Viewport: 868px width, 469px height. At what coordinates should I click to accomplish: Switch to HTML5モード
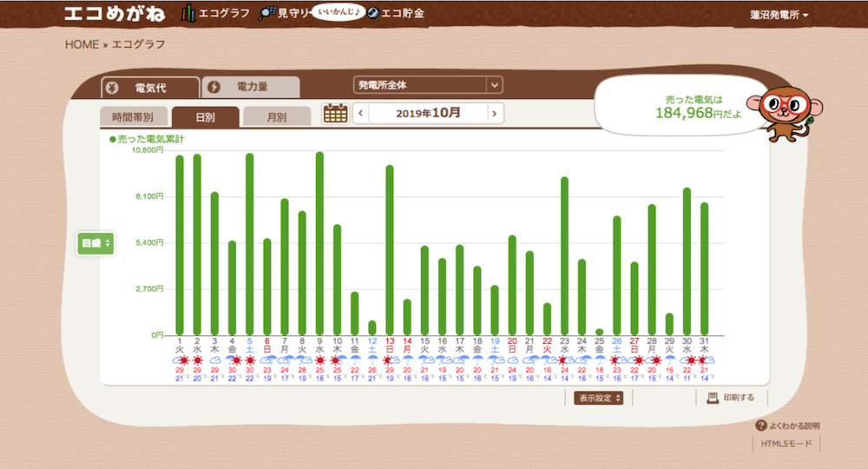click(x=786, y=444)
